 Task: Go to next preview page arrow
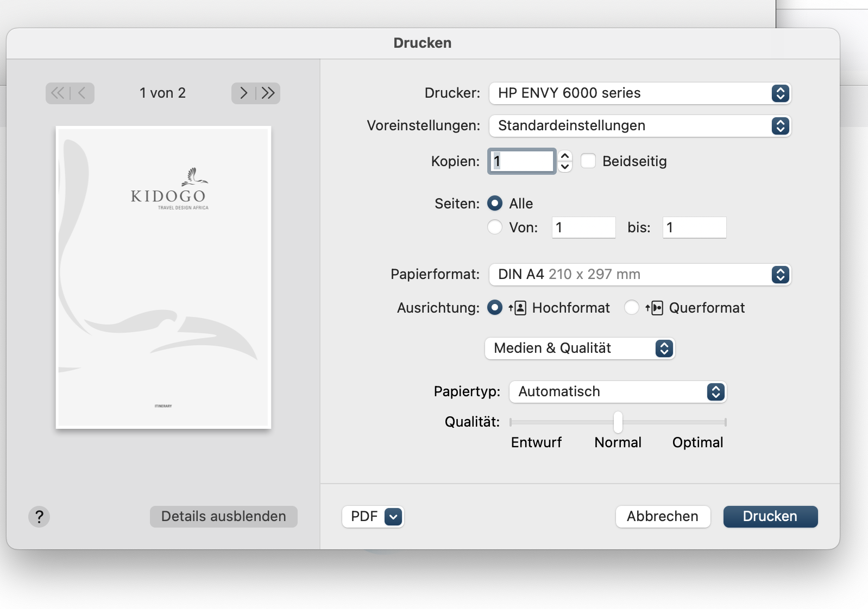tap(243, 93)
